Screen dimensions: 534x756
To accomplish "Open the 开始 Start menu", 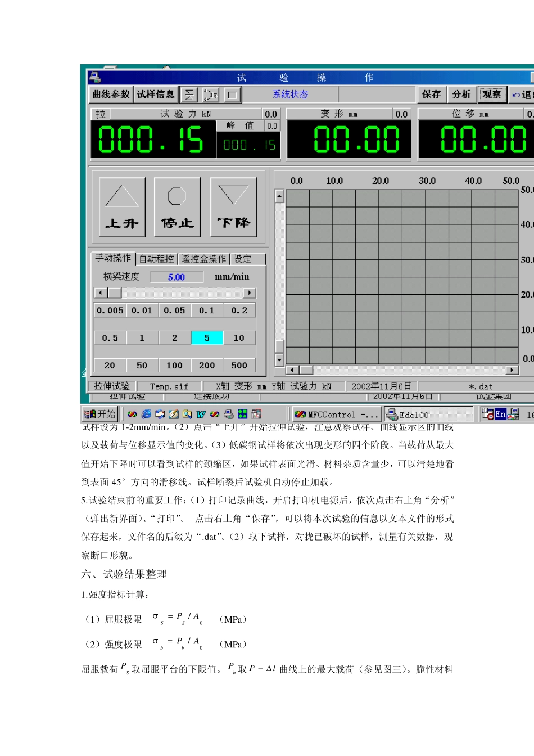I will pos(99,414).
